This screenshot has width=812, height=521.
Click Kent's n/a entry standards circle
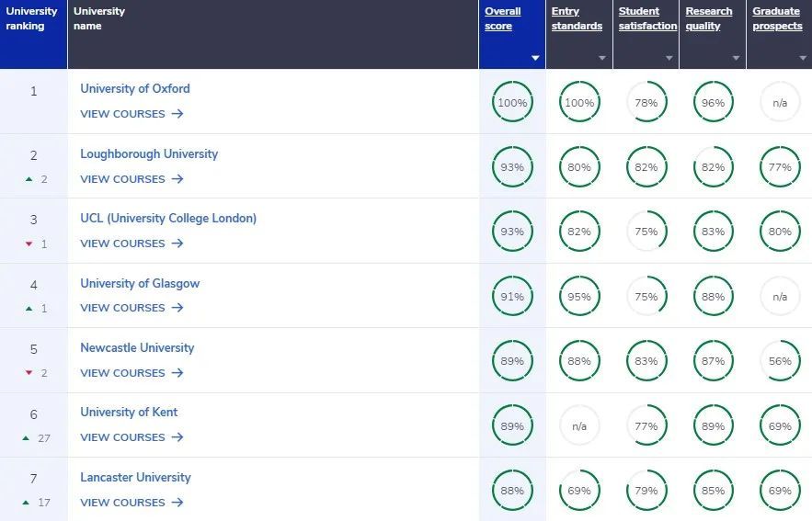click(x=579, y=425)
